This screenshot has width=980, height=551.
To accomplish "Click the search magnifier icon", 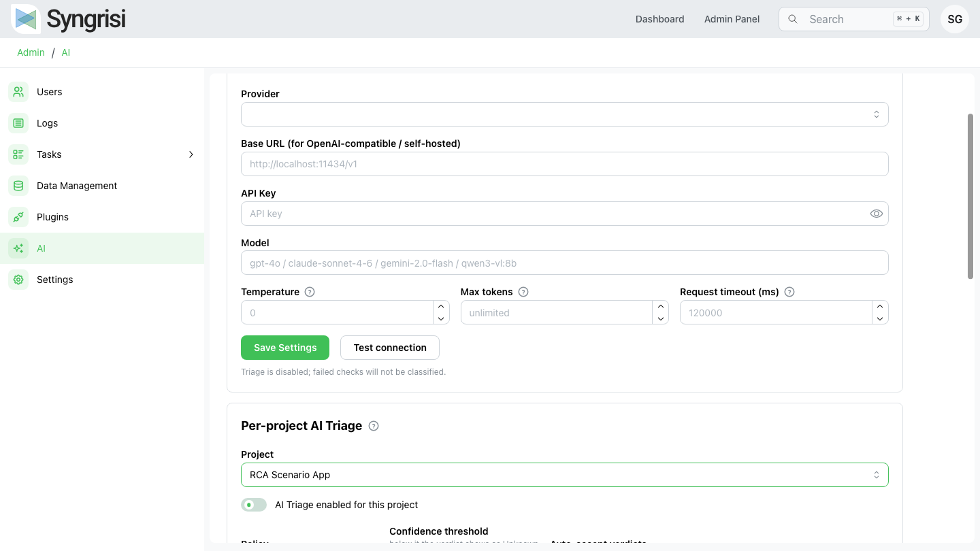I will click(x=793, y=19).
